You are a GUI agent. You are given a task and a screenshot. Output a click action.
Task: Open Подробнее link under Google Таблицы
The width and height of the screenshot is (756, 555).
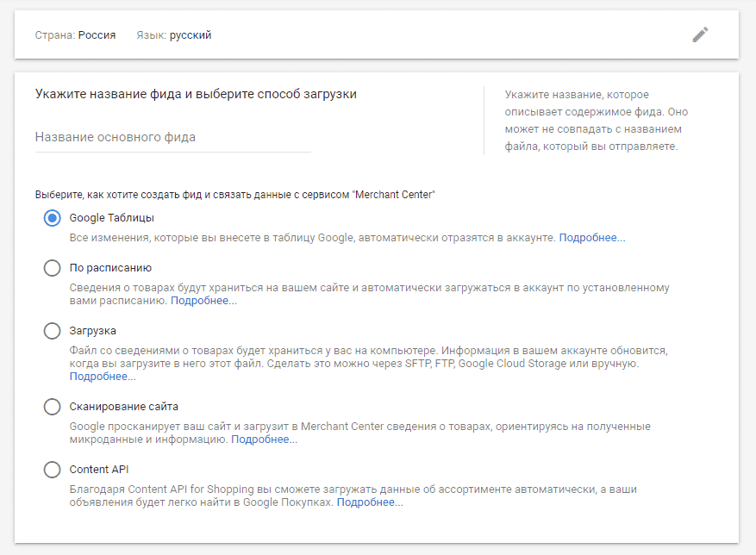(592, 238)
